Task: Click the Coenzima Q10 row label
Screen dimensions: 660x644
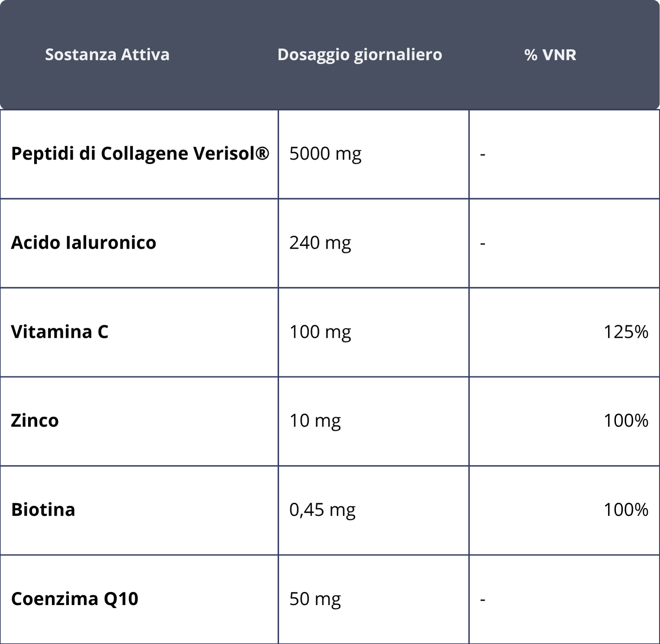Action: [x=74, y=599]
